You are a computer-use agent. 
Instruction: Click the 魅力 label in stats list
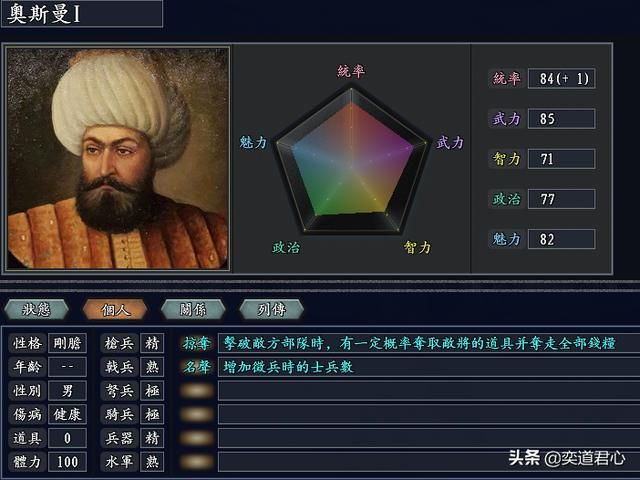click(506, 239)
